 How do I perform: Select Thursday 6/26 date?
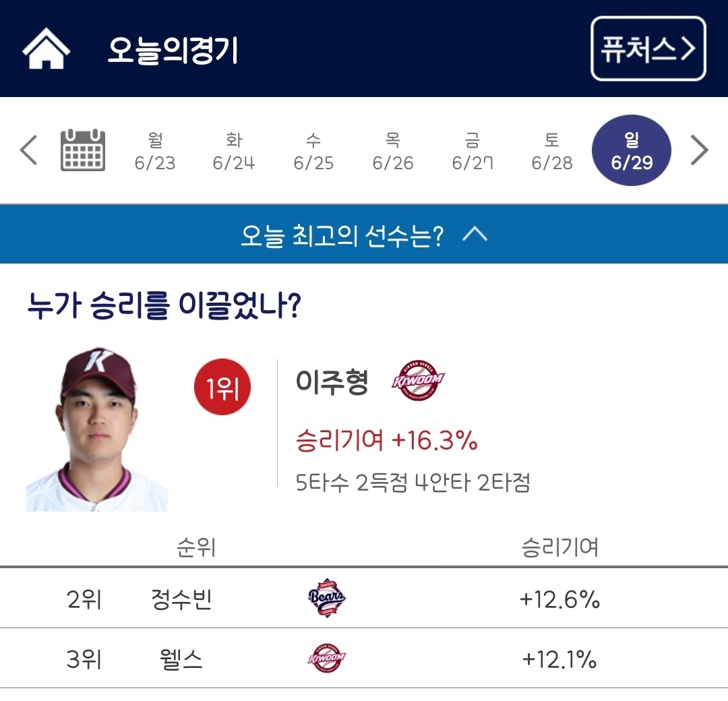click(393, 151)
